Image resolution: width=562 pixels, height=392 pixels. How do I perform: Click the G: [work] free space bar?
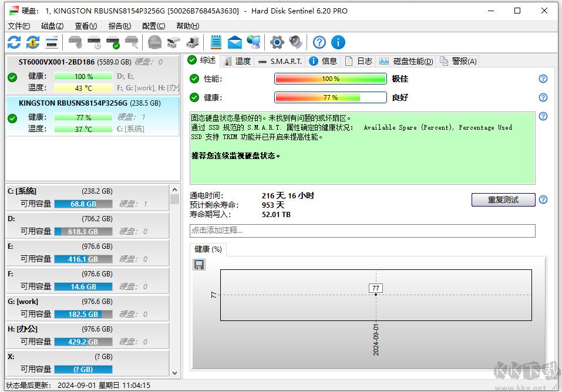click(83, 314)
